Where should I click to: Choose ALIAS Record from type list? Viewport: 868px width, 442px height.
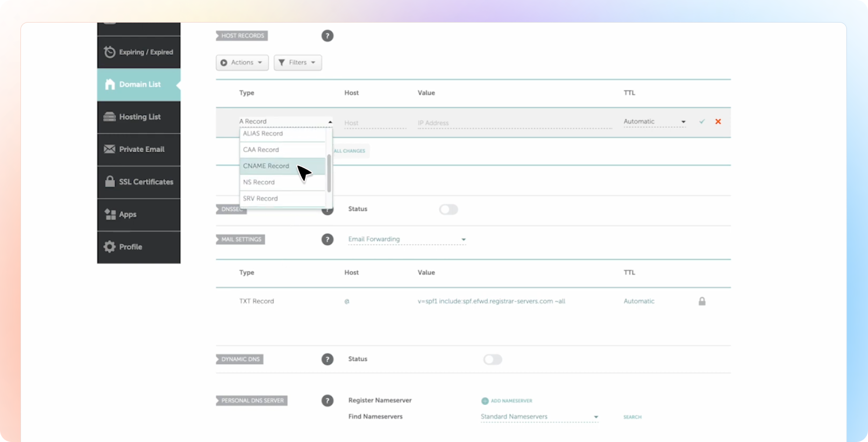coord(283,134)
